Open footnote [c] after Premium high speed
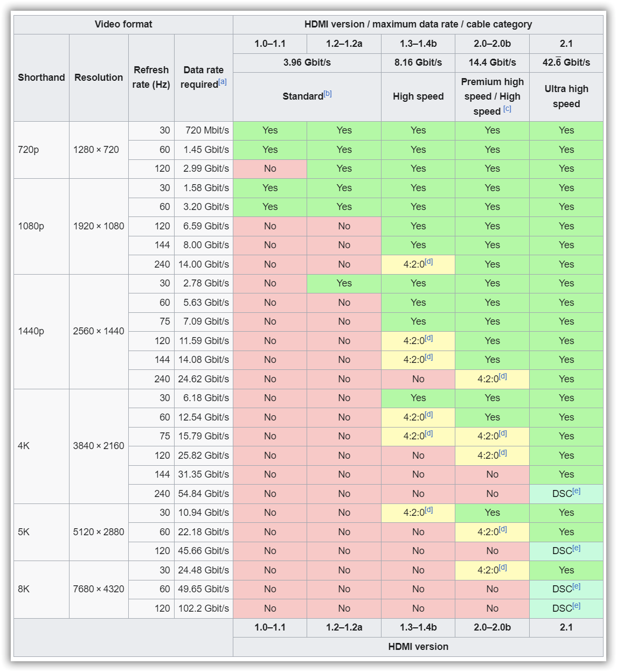Image resolution: width=617 pixels, height=672 pixels. point(507,109)
